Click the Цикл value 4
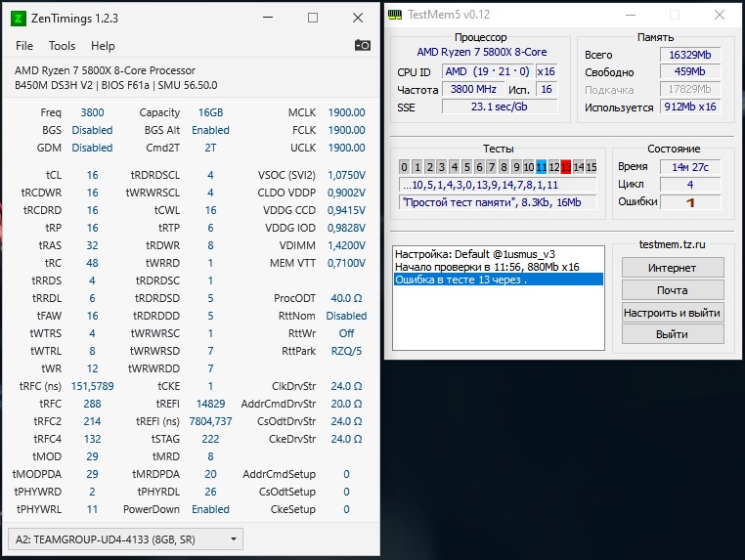 690,185
